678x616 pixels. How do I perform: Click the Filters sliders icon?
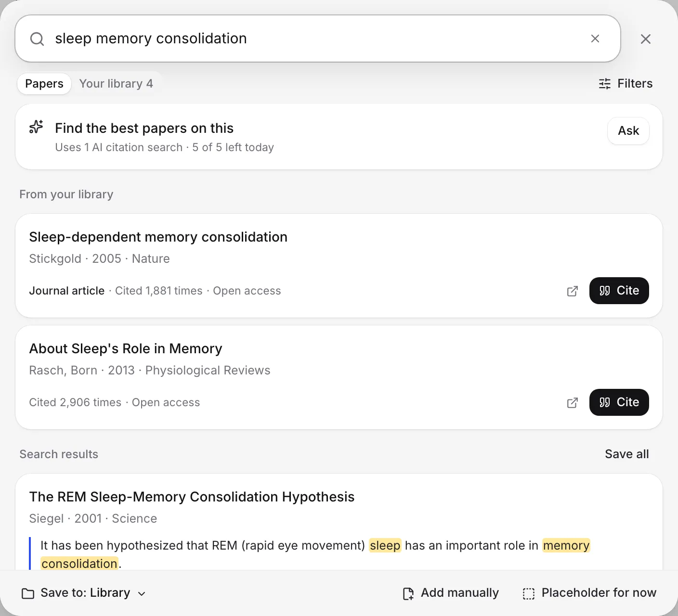coord(605,84)
